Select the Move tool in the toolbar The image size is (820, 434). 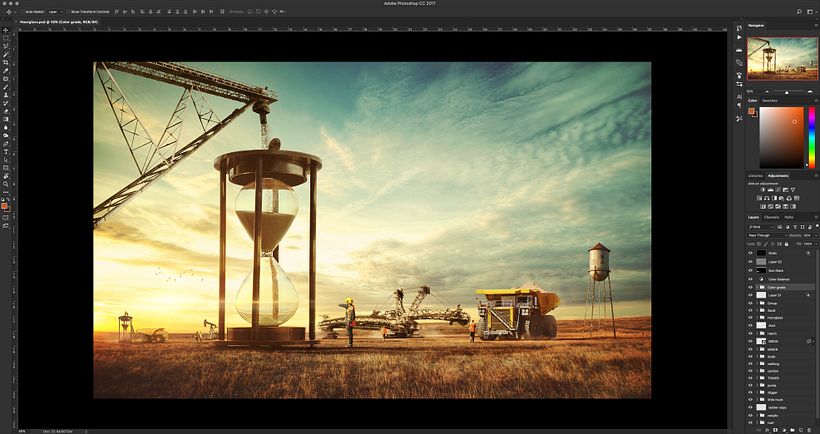pos(6,30)
